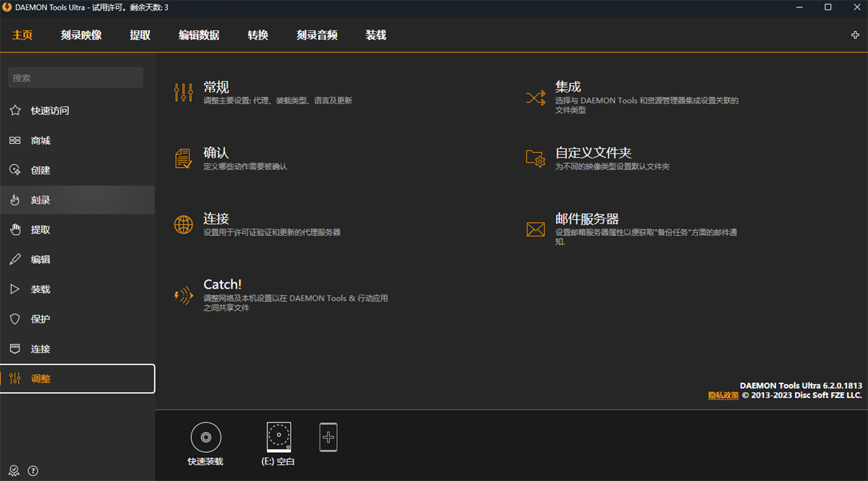Go to the 转换 tab
Viewport: 868px width, 481px height.
pyautogui.click(x=258, y=35)
